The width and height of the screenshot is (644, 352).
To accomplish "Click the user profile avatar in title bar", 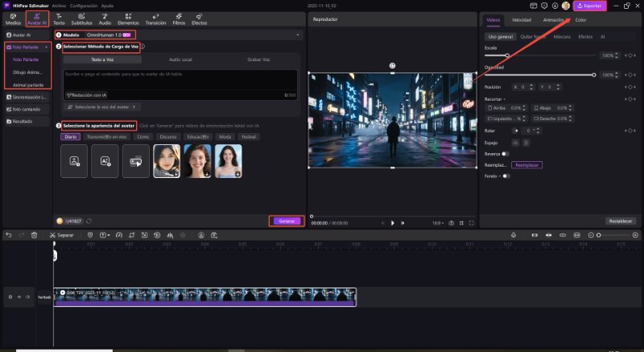I will [x=566, y=6].
